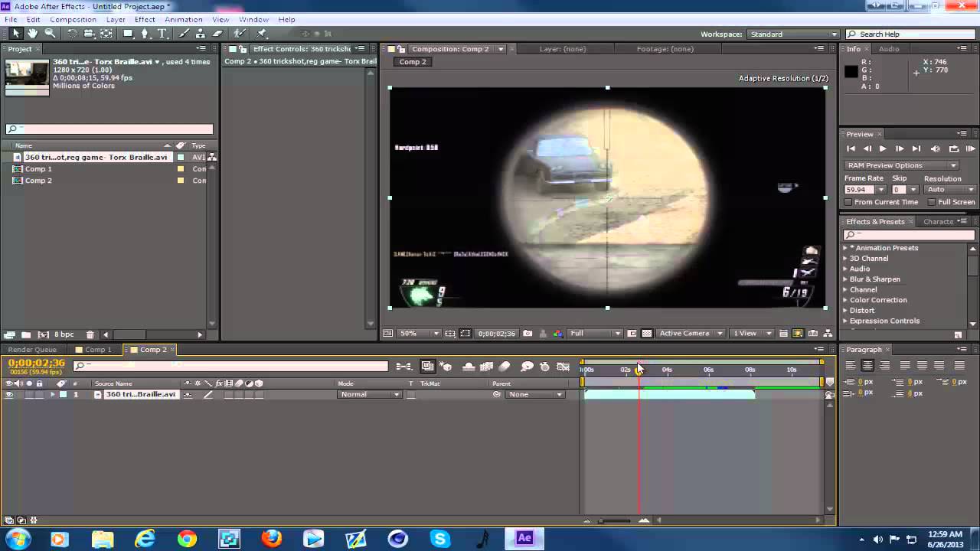Start RAM Preview button

970,149
